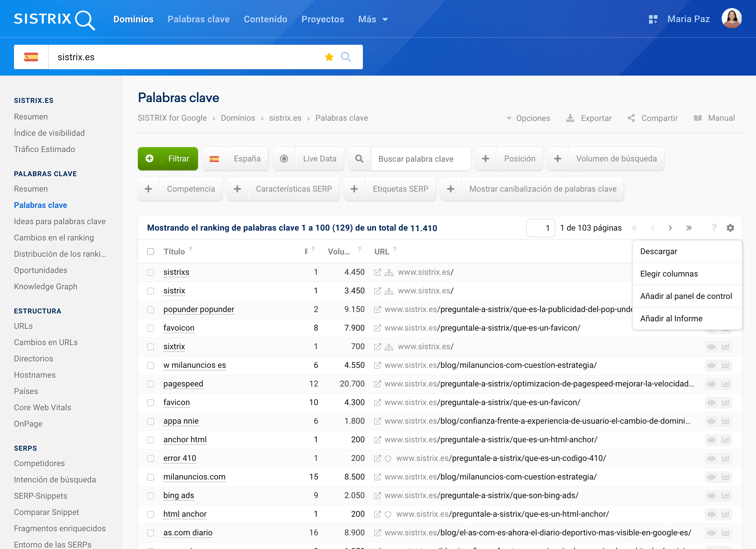Open Oportunidades in the left sidebar

(41, 270)
